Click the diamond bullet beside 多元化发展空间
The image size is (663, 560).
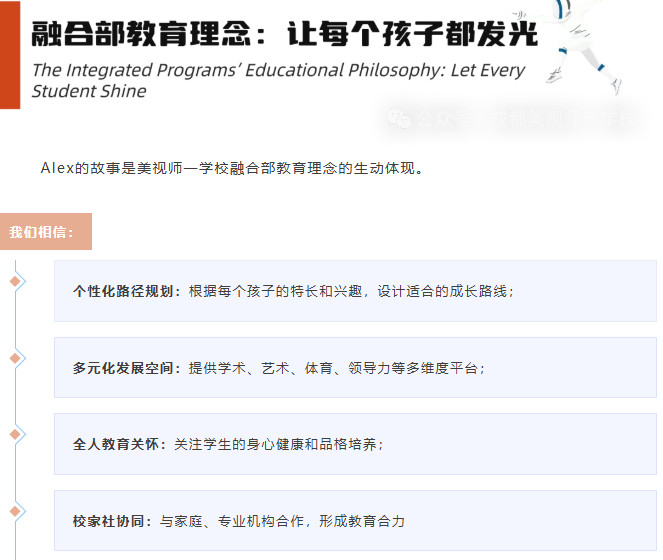point(15,357)
